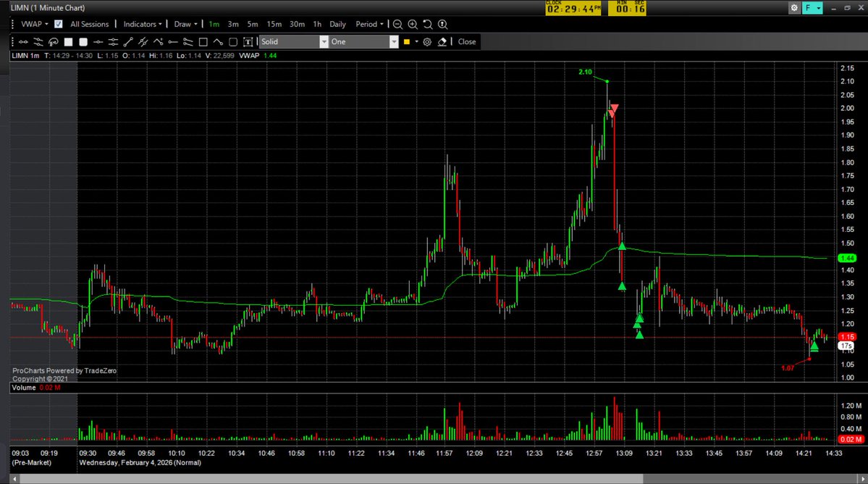Click the 2.10 high price label

coord(585,72)
